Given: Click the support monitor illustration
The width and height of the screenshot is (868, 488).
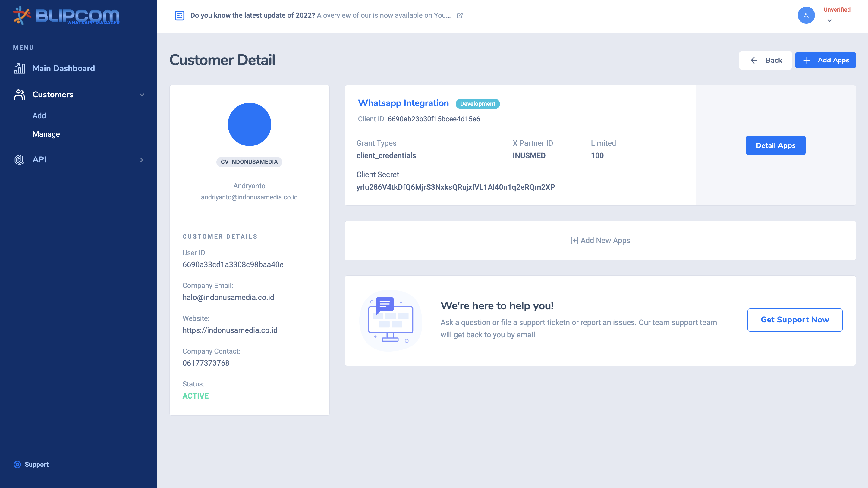Looking at the screenshot, I should (391, 320).
